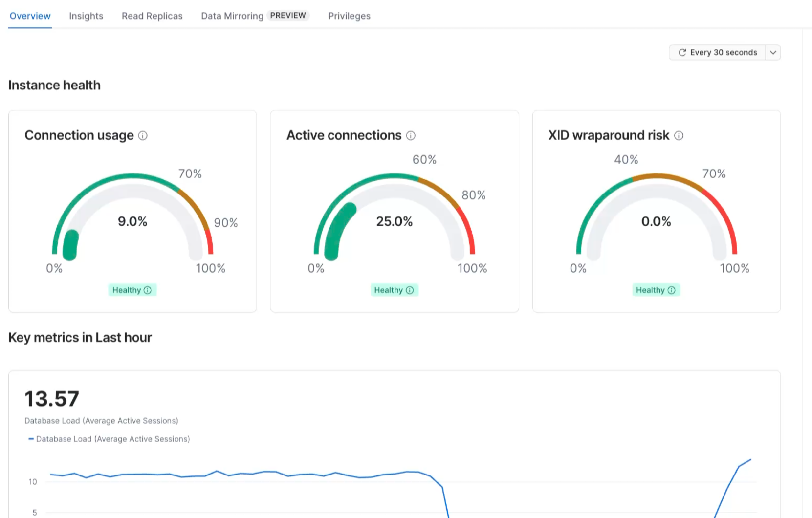Click the Key metrics in Last hour heading
The image size is (812, 518).
click(x=80, y=337)
